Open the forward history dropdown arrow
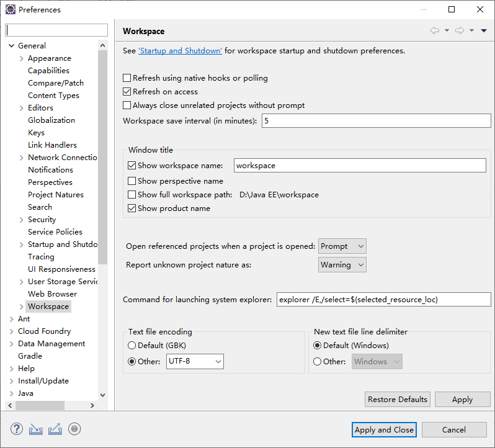This screenshot has width=495, height=448. click(471, 30)
